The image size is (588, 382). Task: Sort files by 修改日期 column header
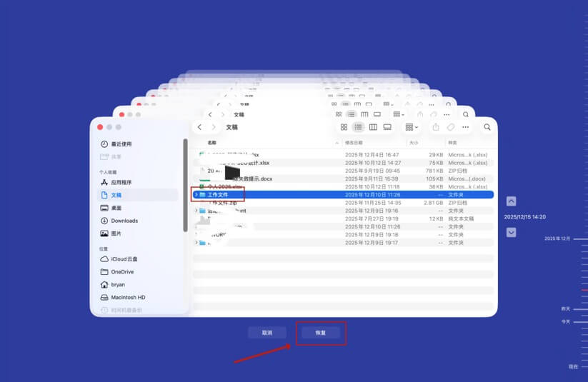click(x=355, y=143)
